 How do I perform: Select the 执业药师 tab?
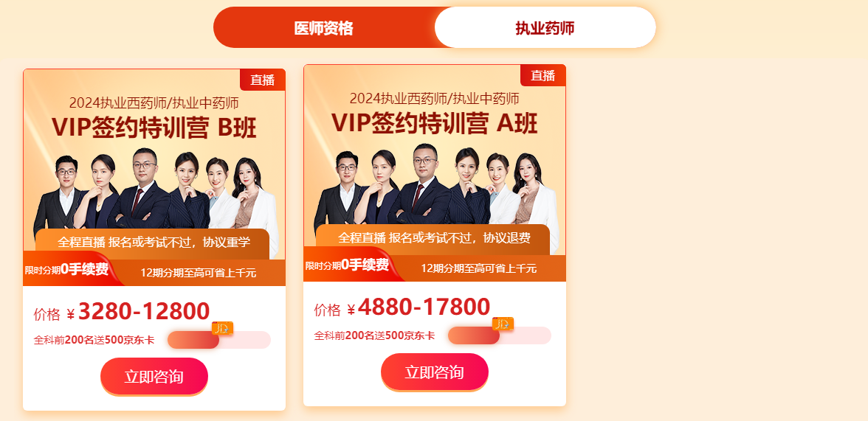click(545, 28)
